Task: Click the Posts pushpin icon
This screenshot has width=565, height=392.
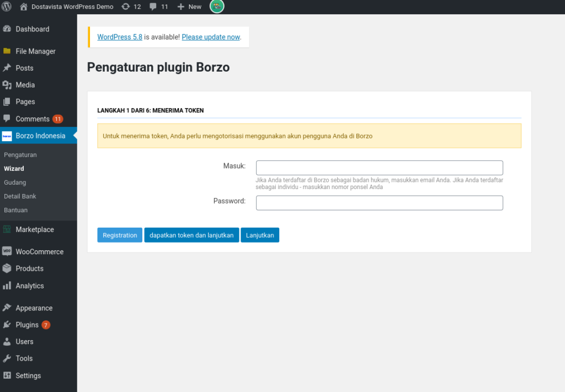Action: tap(7, 68)
